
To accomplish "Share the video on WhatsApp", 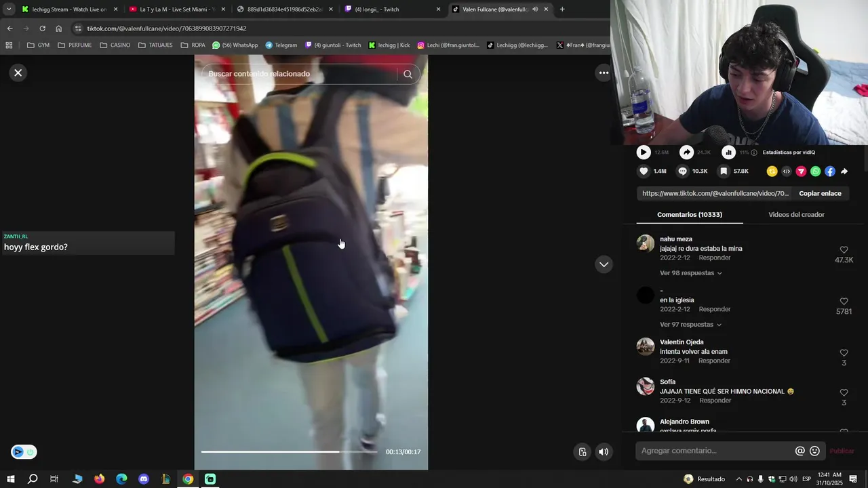I will [x=815, y=171].
